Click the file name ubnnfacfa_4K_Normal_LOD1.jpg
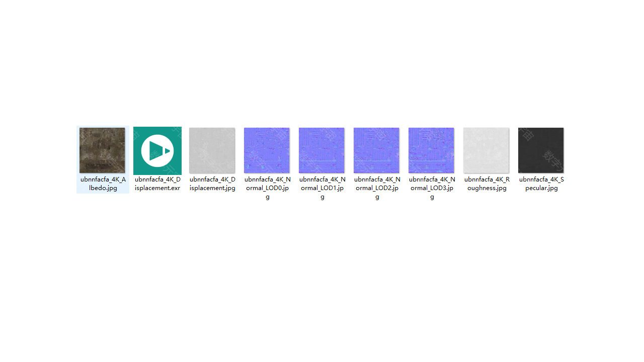644x362 pixels. 322,188
